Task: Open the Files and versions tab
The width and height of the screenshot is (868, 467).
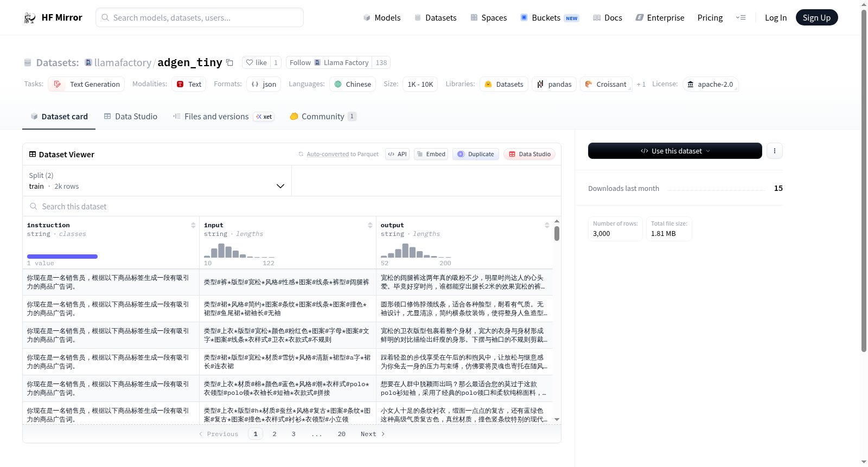Action: click(x=224, y=117)
